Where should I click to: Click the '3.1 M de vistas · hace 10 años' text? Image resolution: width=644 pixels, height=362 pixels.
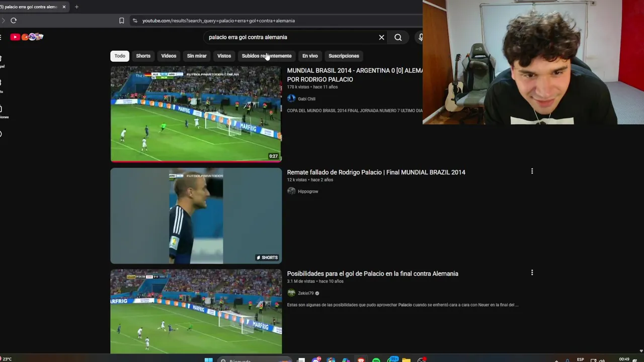[315, 281]
